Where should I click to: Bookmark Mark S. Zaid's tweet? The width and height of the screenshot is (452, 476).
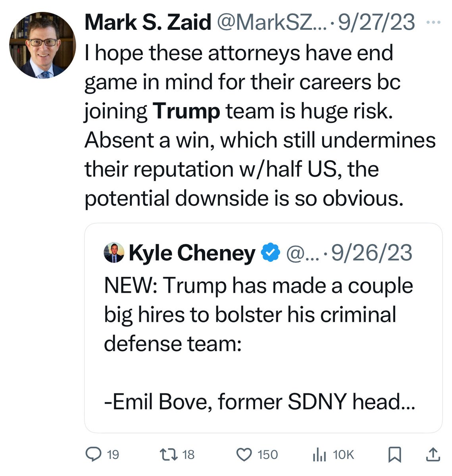click(x=394, y=454)
